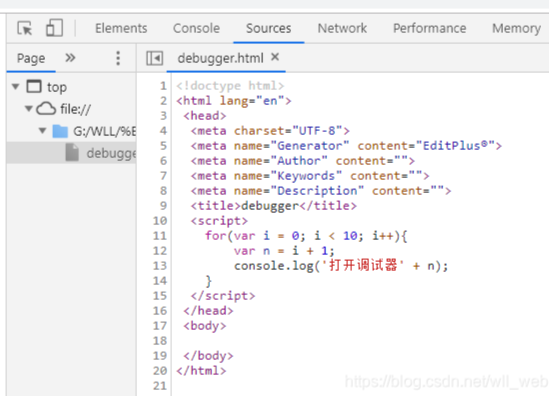Show more navigator tabs via the chevron
Image resolution: width=549 pixels, height=396 pixels.
[70, 57]
